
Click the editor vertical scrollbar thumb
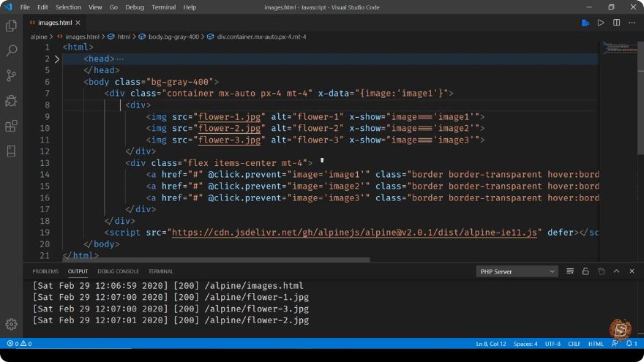pyautogui.click(x=640, y=98)
